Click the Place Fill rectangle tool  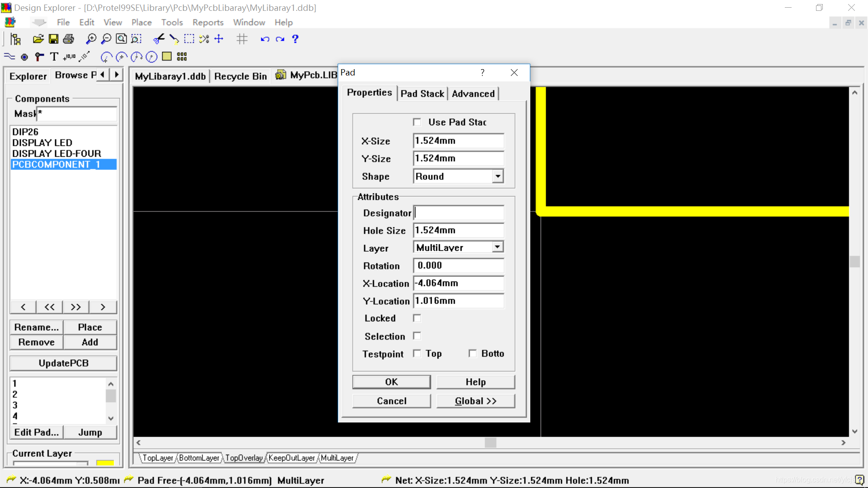(x=167, y=56)
